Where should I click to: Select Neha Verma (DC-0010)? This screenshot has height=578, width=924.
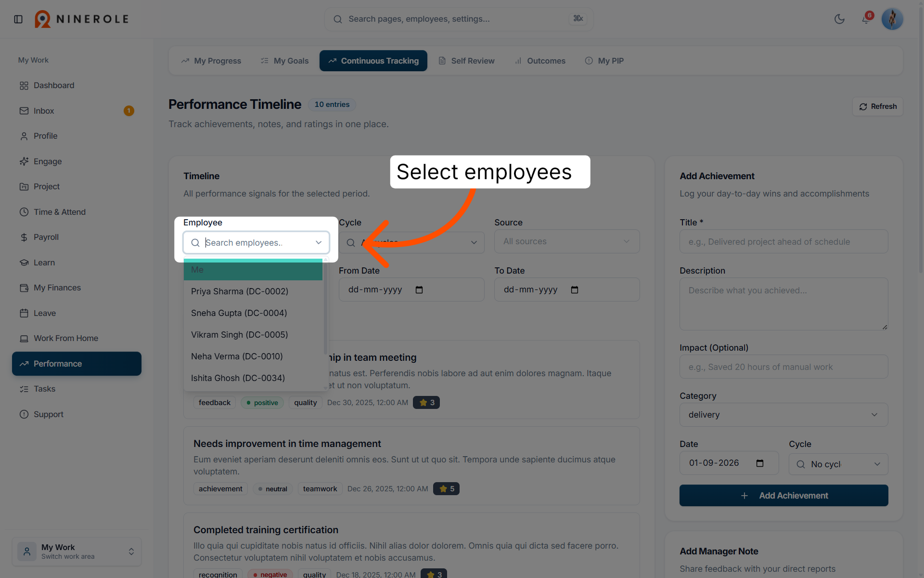[x=253, y=356]
